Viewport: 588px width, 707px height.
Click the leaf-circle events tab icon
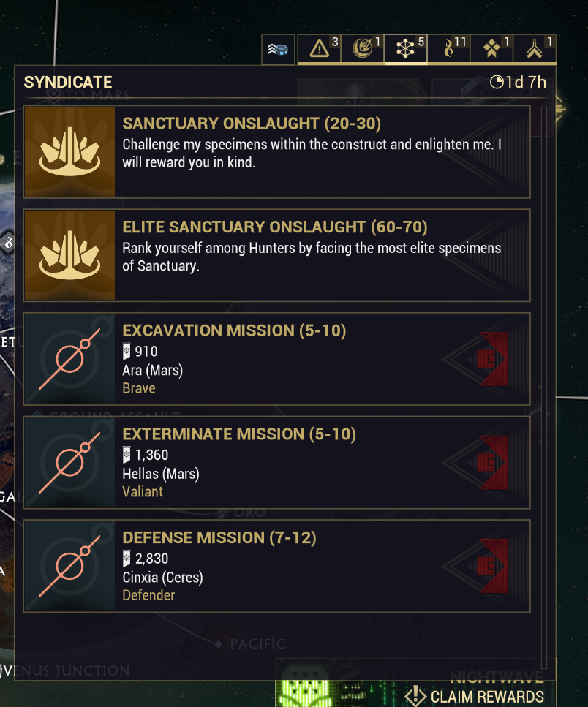pyautogui.click(x=362, y=49)
